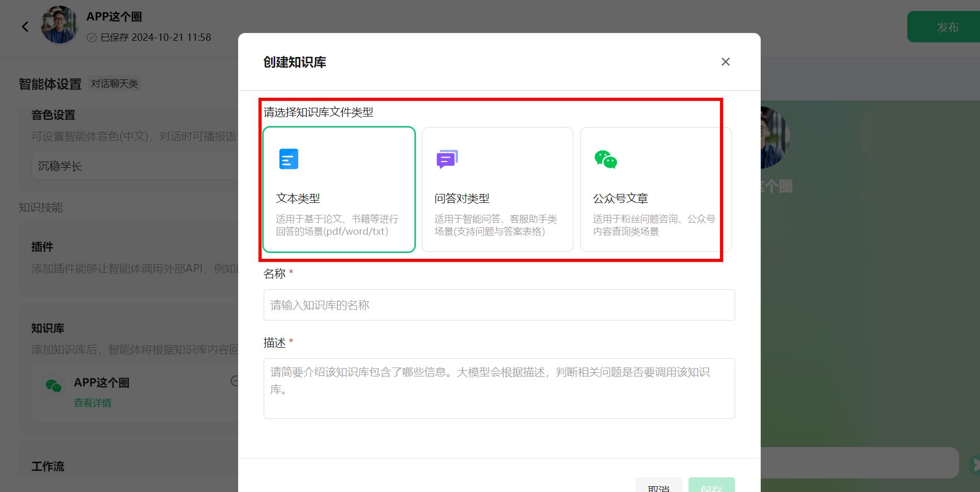Image resolution: width=980 pixels, height=492 pixels.
Task: Click the 描述 text area
Action: pyautogui.click(x=499, y=388)
